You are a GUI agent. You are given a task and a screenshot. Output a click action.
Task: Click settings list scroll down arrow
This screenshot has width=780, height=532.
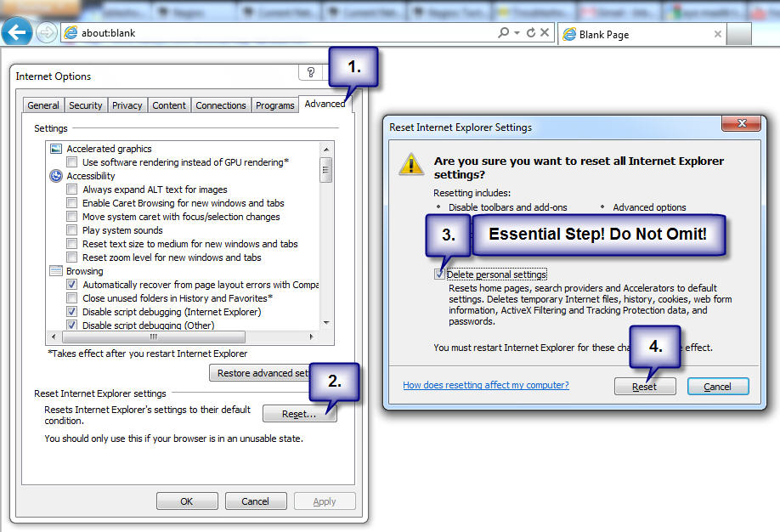(326, 322)
